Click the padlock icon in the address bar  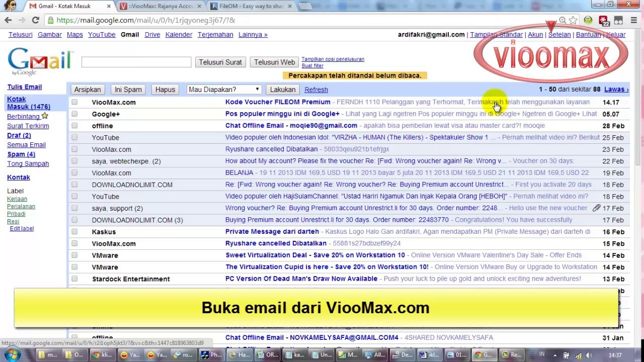pyautogui.click(x=50, y=20)
